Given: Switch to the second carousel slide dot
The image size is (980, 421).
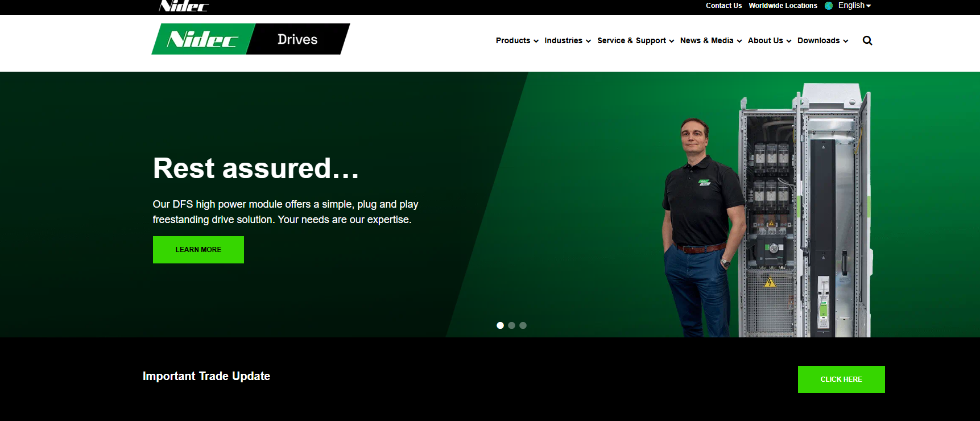Looking at the screenshot, I should point(511,325).
